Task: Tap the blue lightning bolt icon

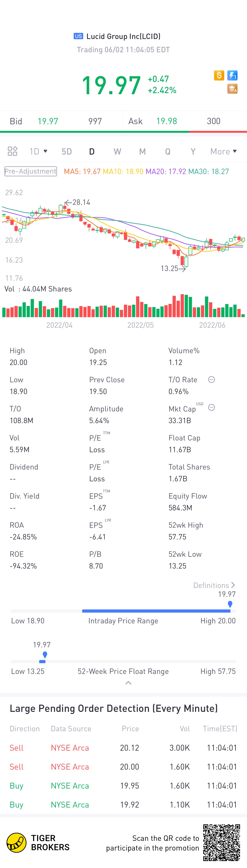Action: click(232, 75)
